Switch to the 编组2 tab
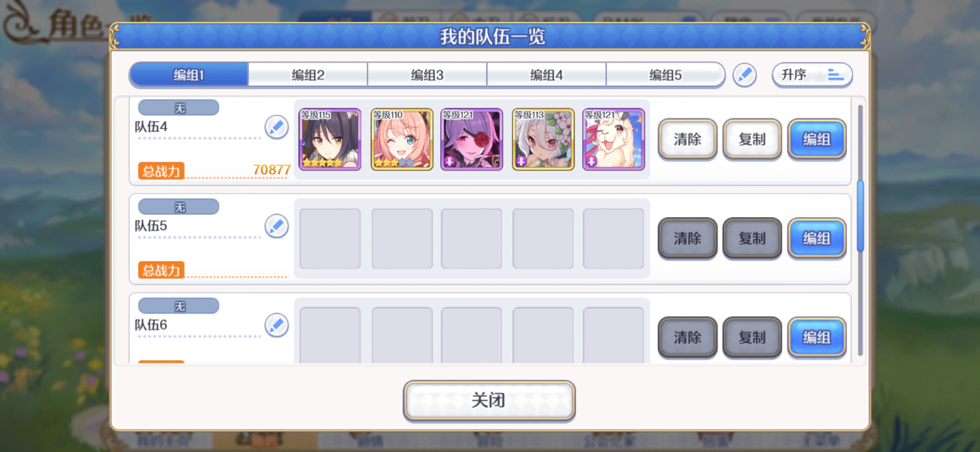This screenshot has width=980, height=452. tap(308, 75)
